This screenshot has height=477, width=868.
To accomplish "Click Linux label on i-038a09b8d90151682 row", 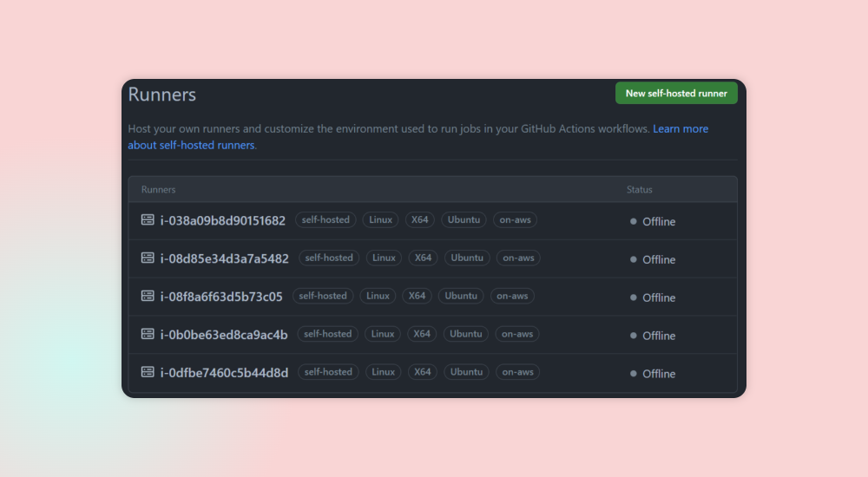I will [380, 219].
